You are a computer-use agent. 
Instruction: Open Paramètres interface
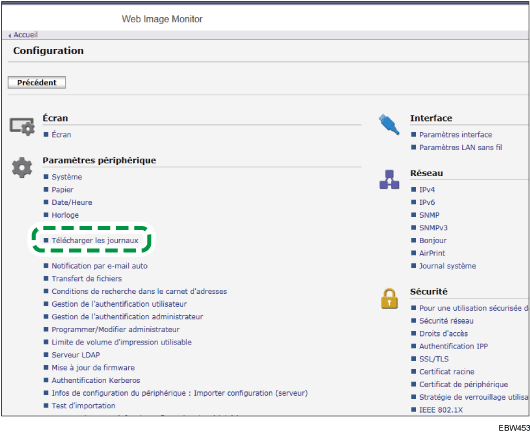click(456, 135)
